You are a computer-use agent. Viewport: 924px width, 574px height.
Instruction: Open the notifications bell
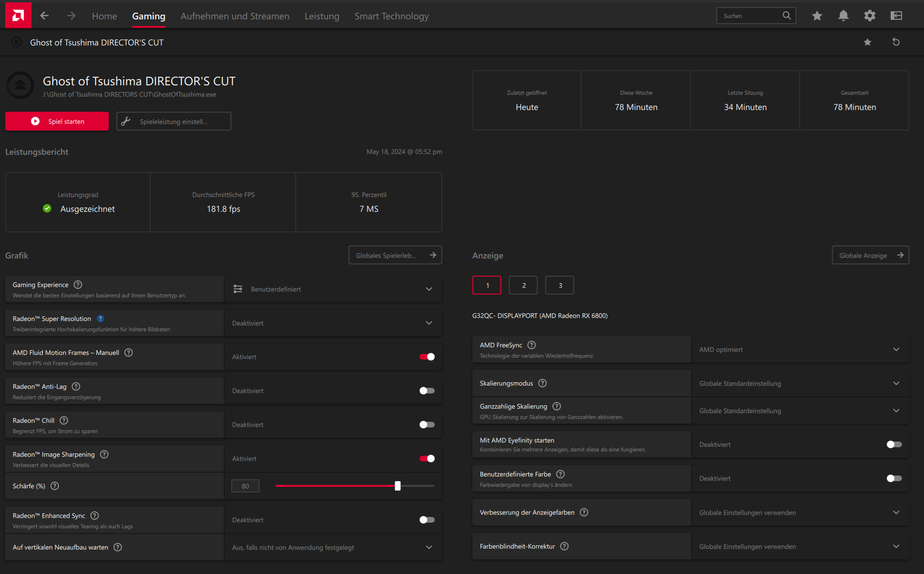[x=843, y=16]
